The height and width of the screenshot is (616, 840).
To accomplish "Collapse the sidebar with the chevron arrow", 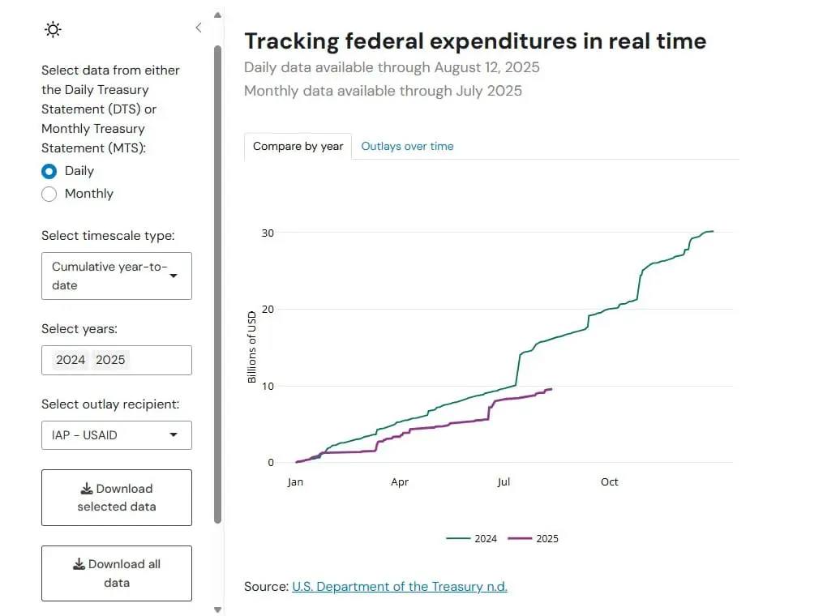I will coord(199,28).
